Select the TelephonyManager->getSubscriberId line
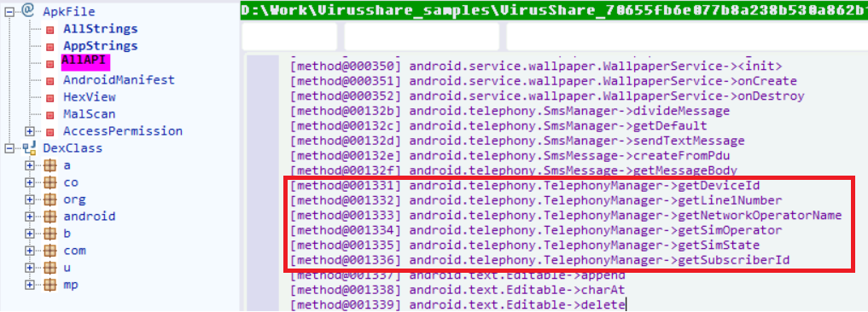 click(x=539, y=260)
